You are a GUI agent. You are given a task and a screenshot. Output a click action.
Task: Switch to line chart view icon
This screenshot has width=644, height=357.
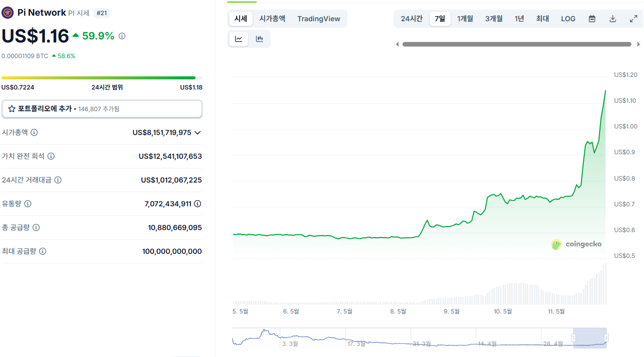(239, 39)
